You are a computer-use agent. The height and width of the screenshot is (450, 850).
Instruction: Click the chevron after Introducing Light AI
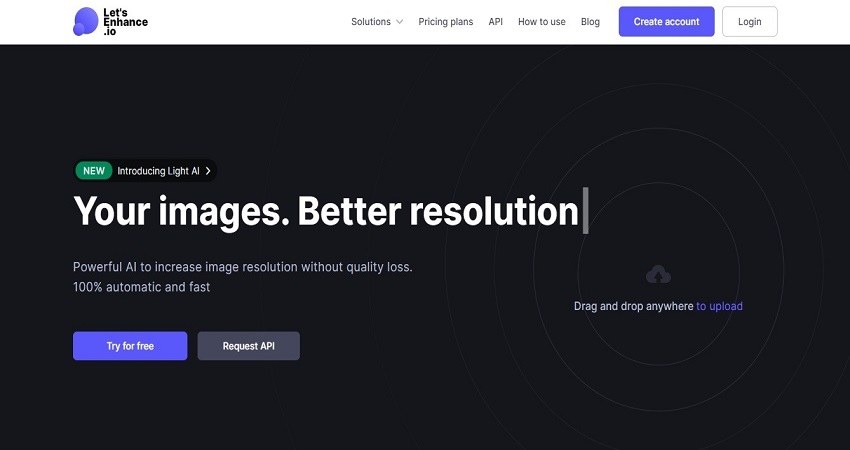[x=208, y=171]
